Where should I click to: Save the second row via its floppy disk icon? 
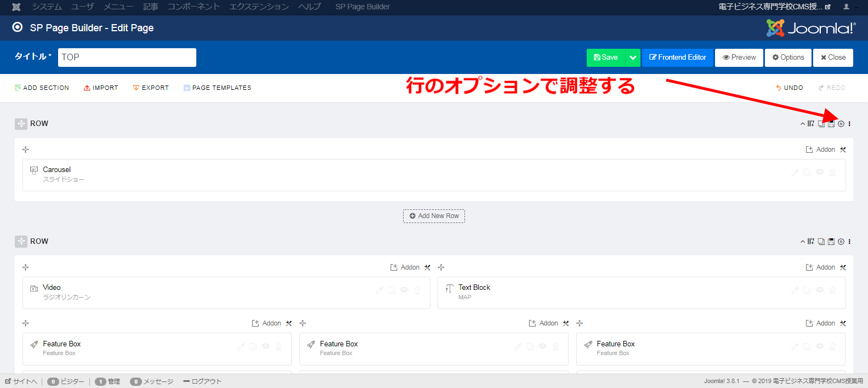(x=831, y=242)
